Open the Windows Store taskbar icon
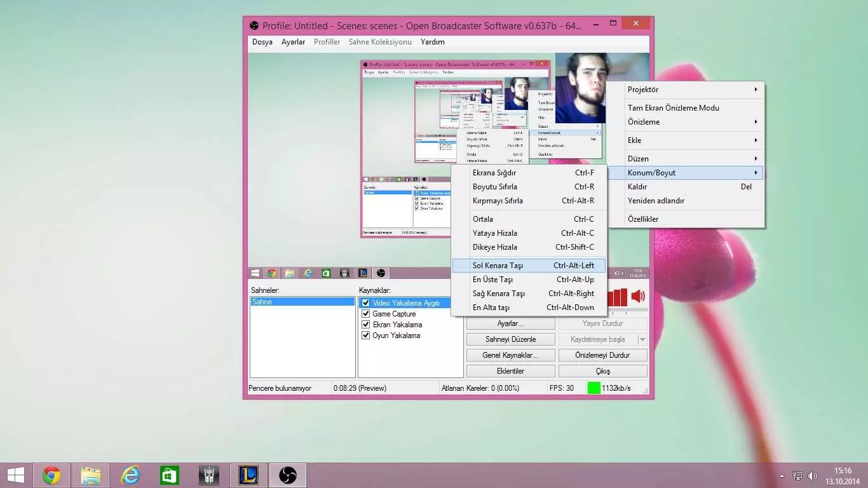 click(x=170, y=475)
